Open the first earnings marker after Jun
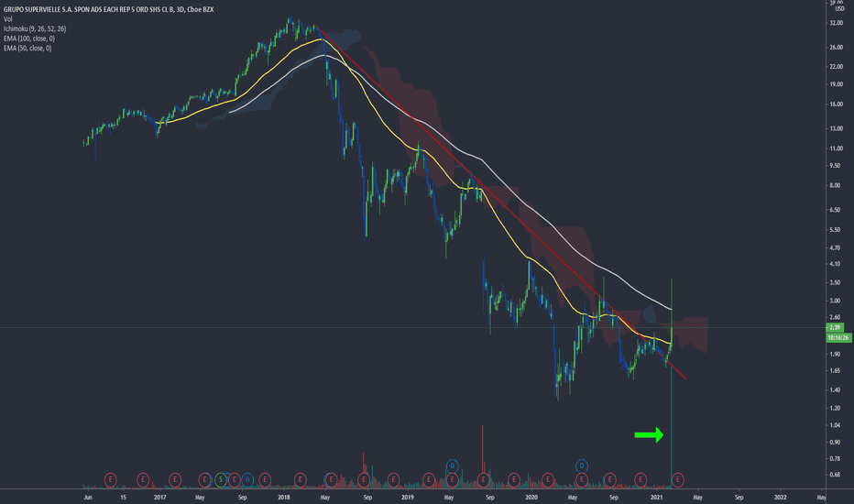854x504 pixels. (111, 480)
